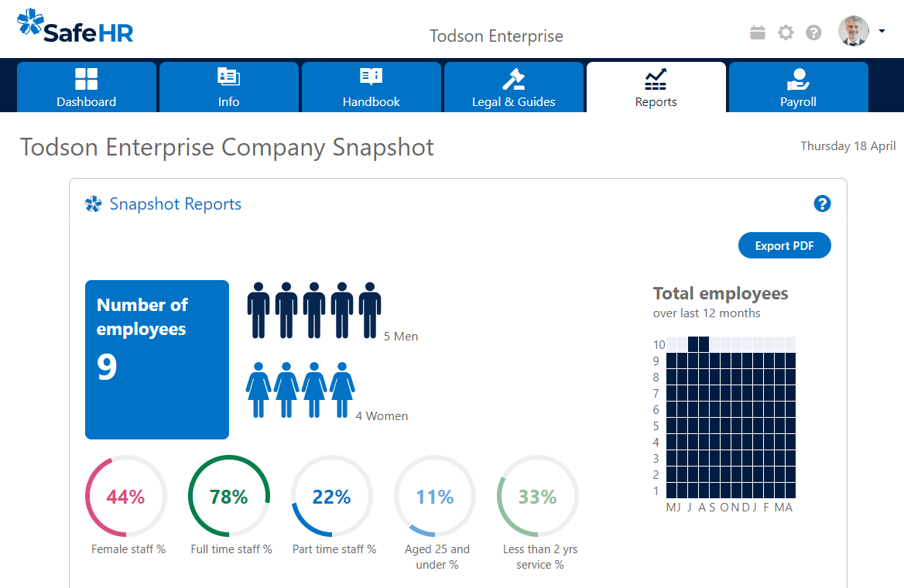Open the Dashboard tab
Viewport: 904px width, 588px height.
point(86,87)
